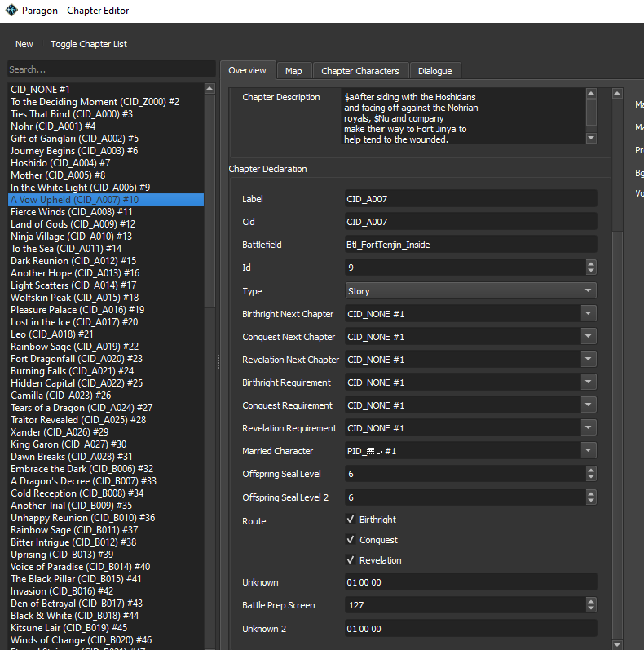
Task: Decrement Offspring Seal Level 2 stepper
Action: [x=591, y=501]
